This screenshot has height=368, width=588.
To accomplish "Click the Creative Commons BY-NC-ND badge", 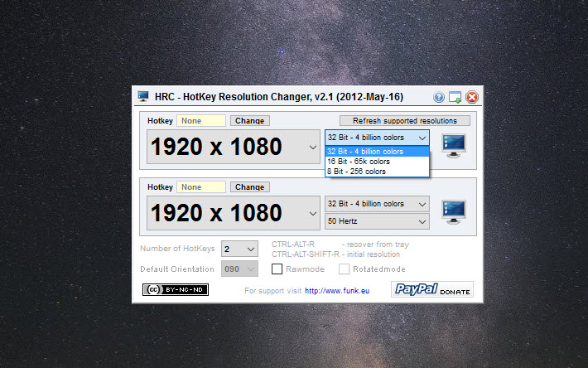I will pos(175,289).
